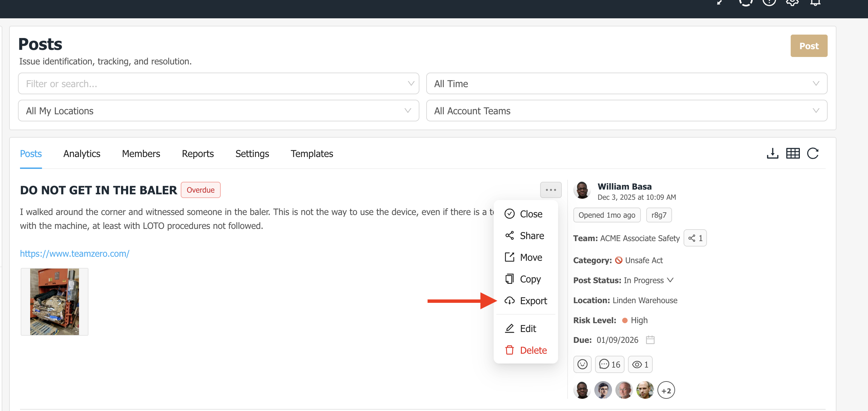Expand the All Time dropdown
The height and width of the screenshot is (411, 868).
click(626, 83)
